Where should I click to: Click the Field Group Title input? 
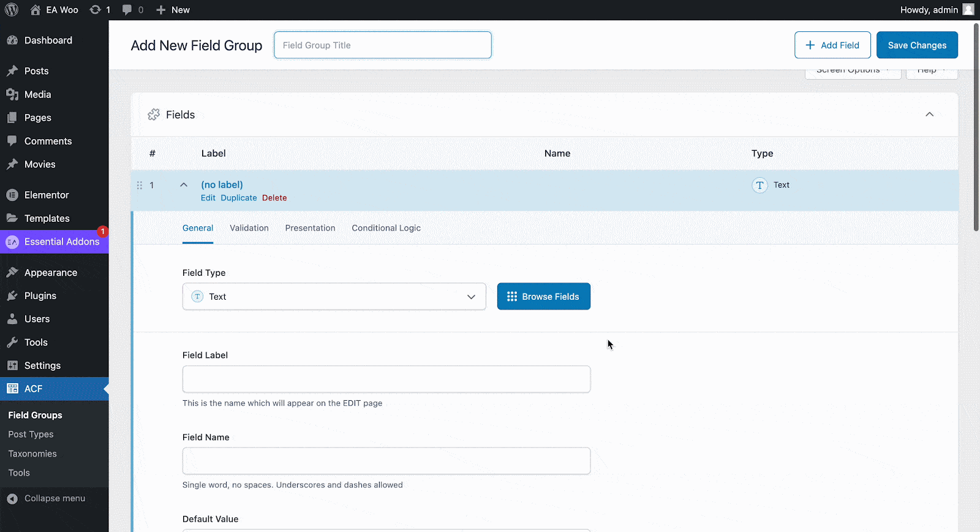coord(383,45)
